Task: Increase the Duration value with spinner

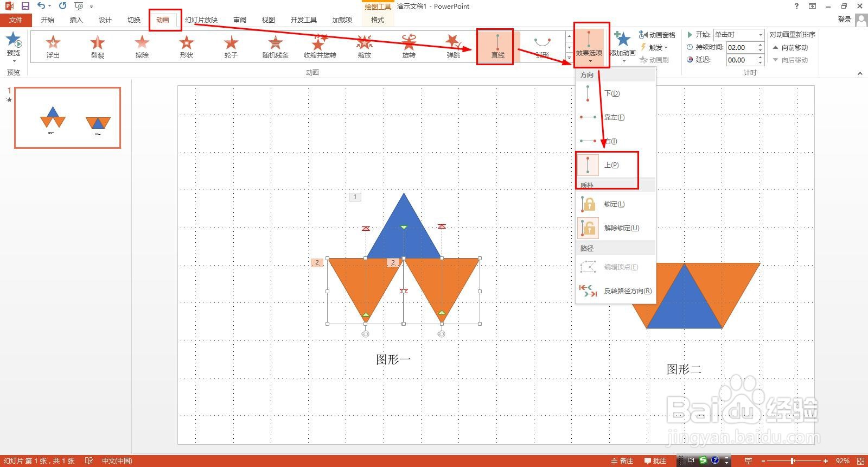Action: point(761,45)
